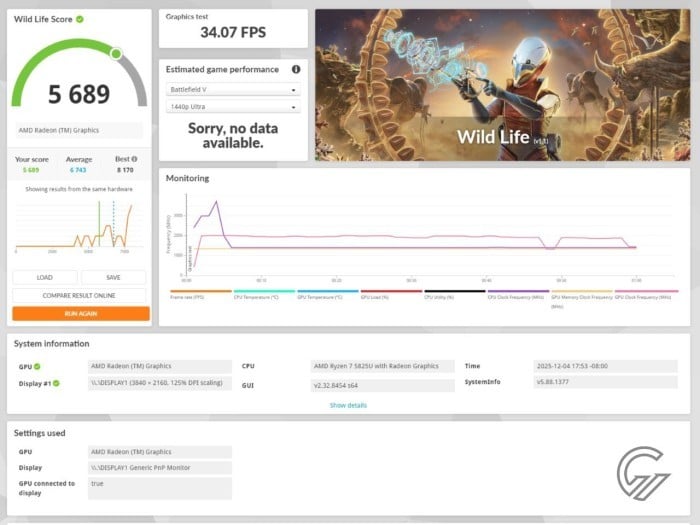The width and height of the screenshot is (700, 525).
Task: Open the Show details link
Action: pos(348,405)
